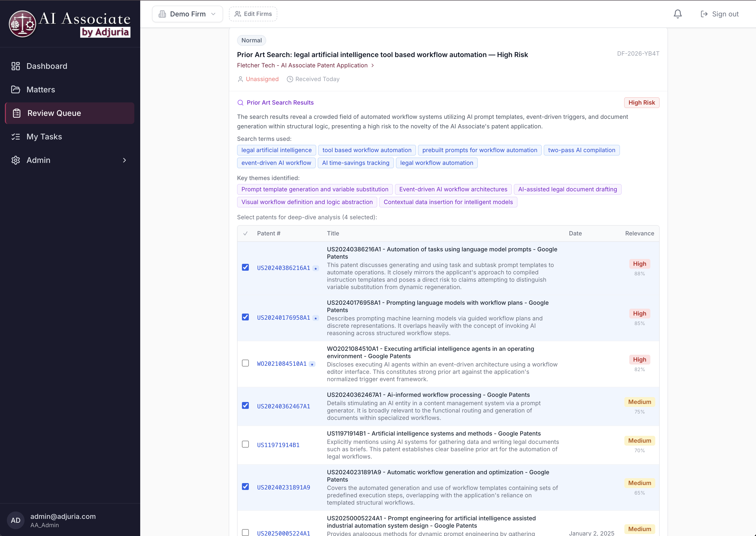Click the Edit Firms button
This screenshot has height=536, width=756.
pos(253,14)
